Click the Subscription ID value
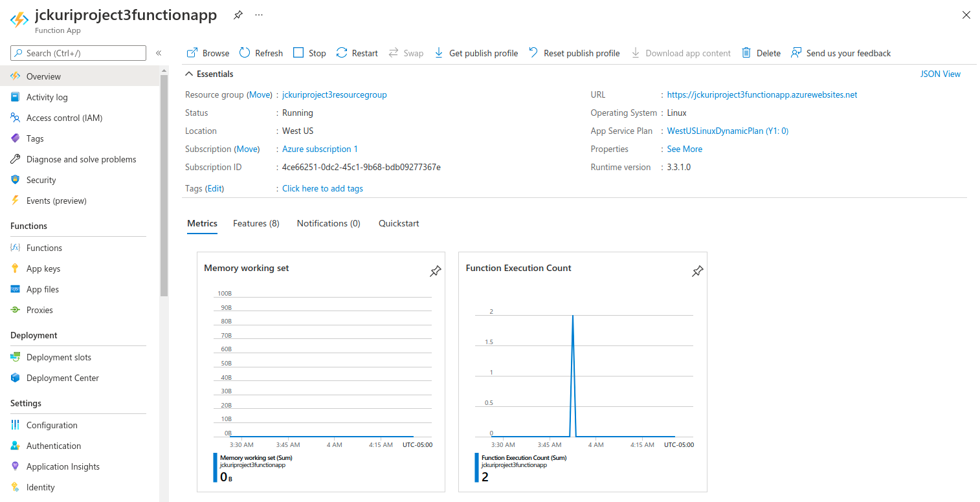Image resolution: width=980 pixels, height=502 pixels. coord(361,167)
